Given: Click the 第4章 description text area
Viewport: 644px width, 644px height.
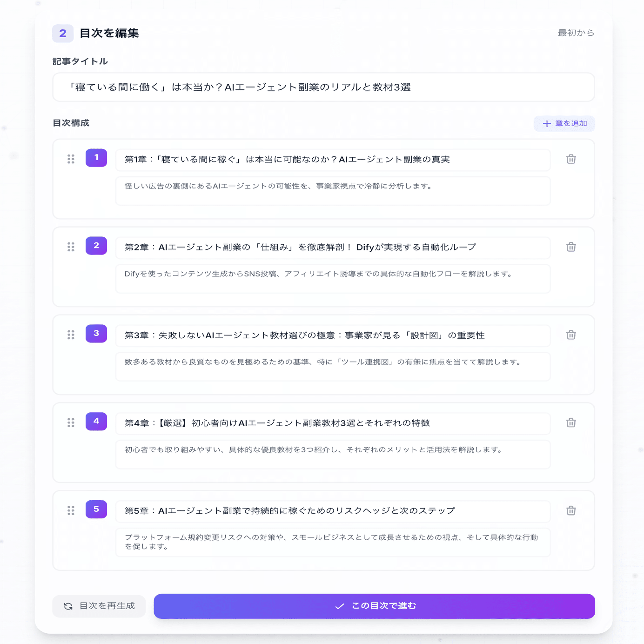Looking at the screenshot, I should [x=333, y=455].
